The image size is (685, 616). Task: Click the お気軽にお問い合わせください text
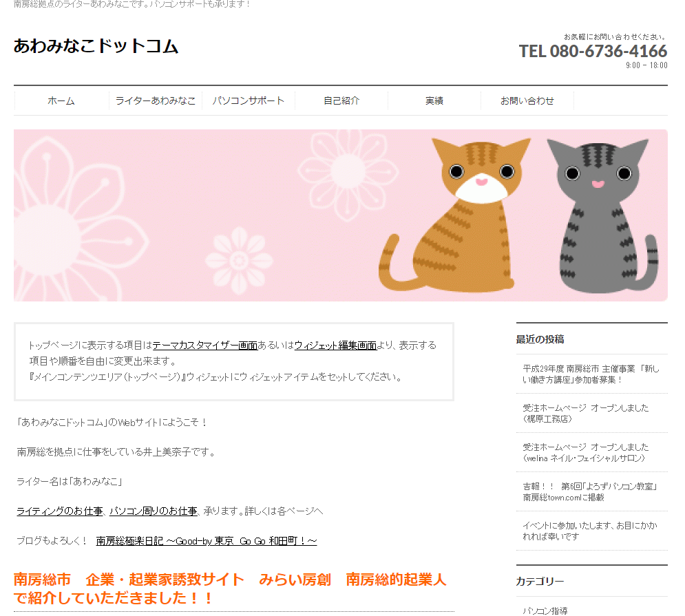point(615,37)
